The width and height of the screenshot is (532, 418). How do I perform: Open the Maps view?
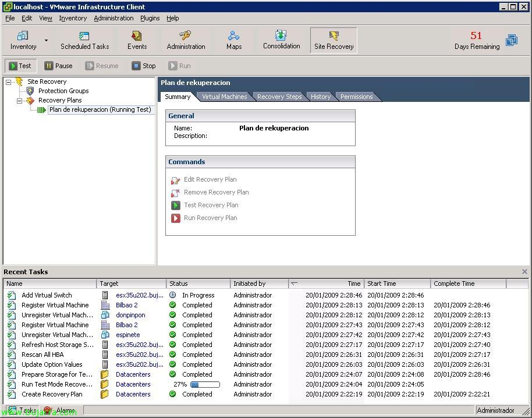coord(234,40)
